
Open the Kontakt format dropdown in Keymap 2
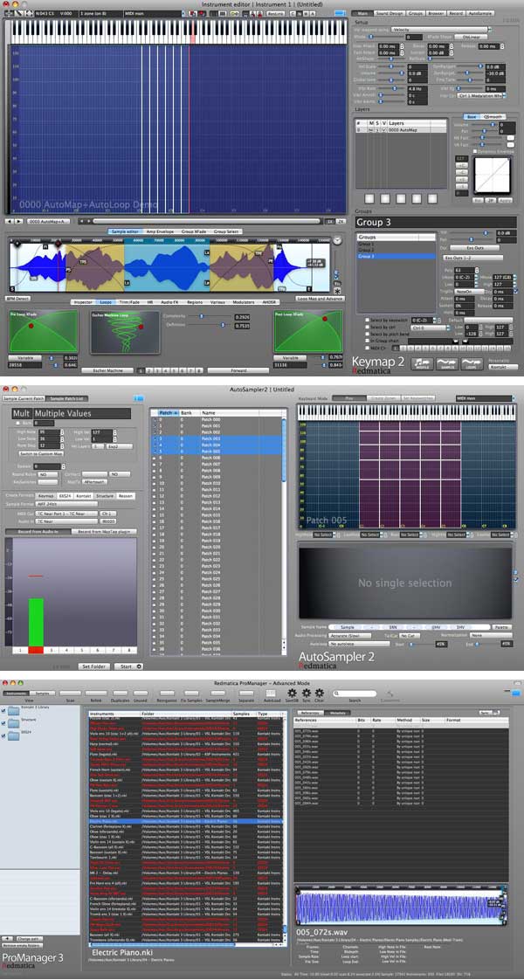coord(504,367)
